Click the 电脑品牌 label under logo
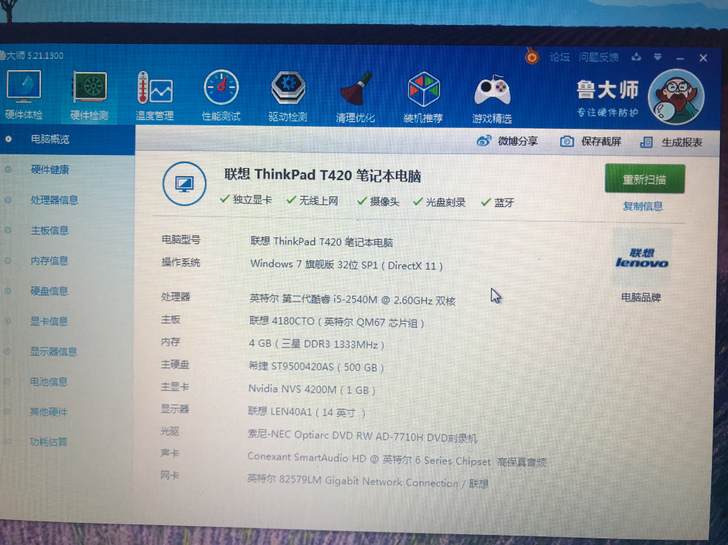 (x=641, y=297)
